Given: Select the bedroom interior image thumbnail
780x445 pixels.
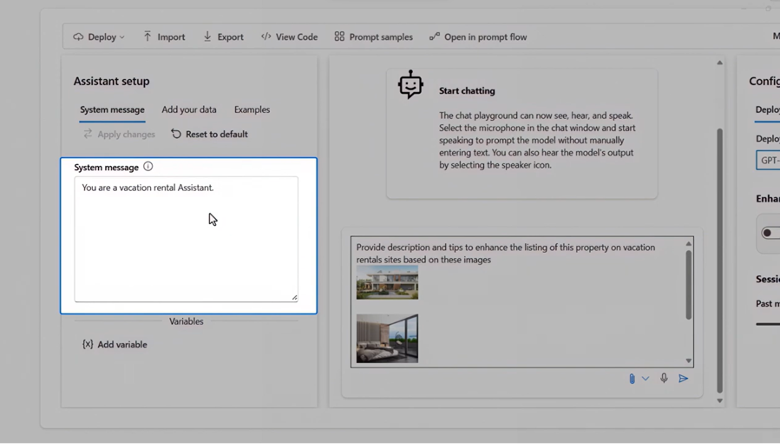Looking at the screenshot, I should [x=387, y=339].
